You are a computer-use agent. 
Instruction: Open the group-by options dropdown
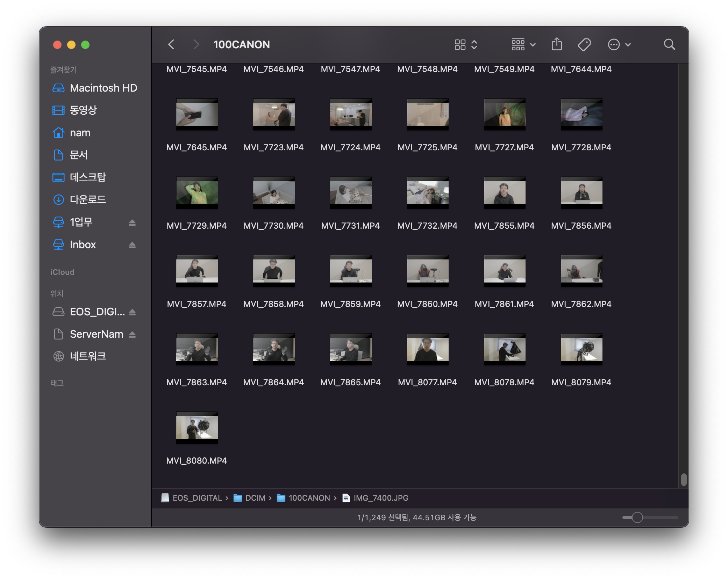coord(523,44)
